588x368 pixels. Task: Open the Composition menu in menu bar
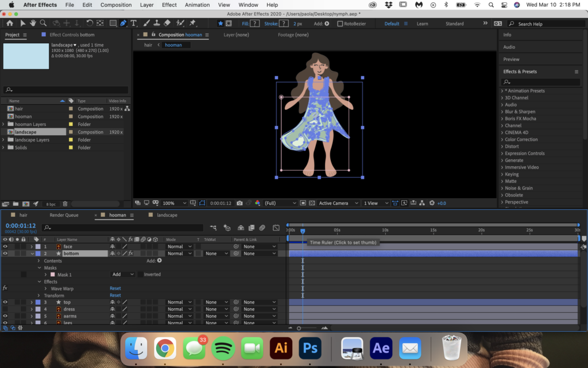click(x=116, y=5)
